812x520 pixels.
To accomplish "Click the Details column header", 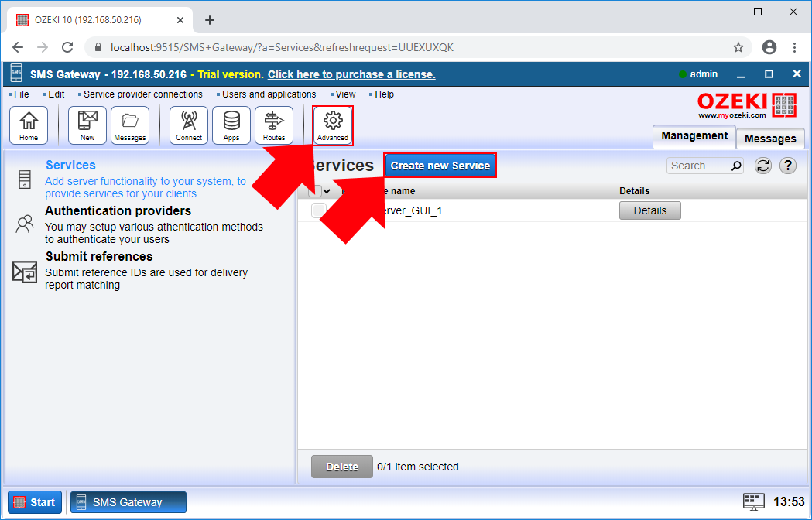I will click(x=635, y=191).
